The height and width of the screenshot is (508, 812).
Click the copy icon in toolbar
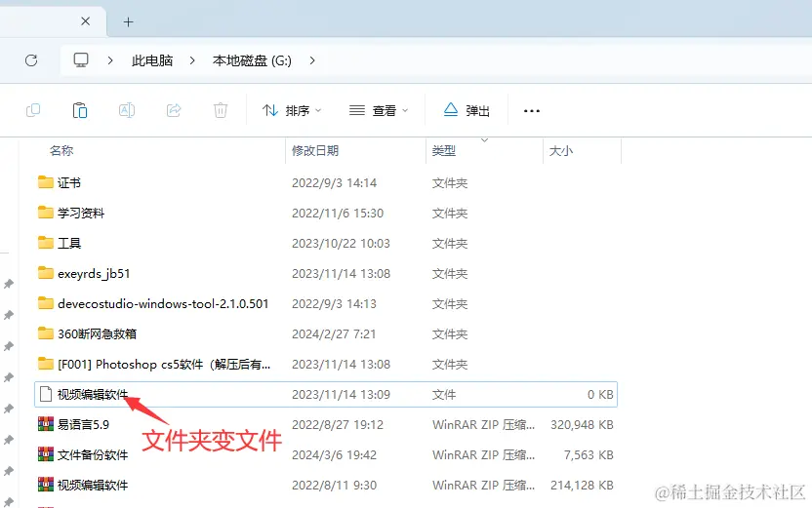pyautogui.click(x=33, y=110)
